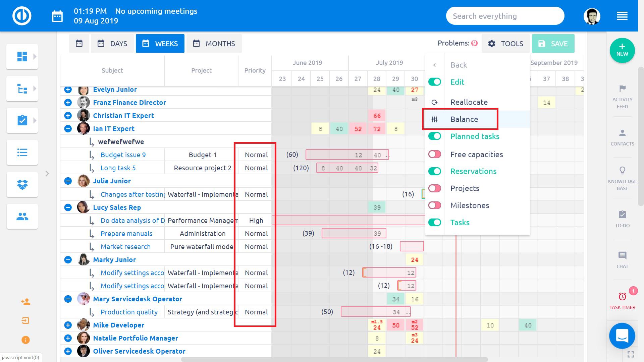The image size is (644, 362).
Task: Expand Evelyn Junior's row
Action: (x=68, y=89)
